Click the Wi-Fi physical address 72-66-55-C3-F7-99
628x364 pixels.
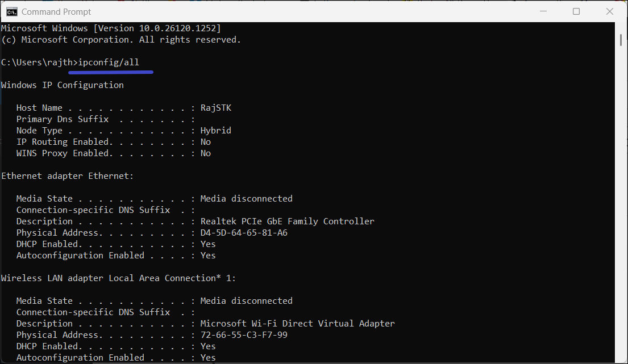click(x=244, y=335)
